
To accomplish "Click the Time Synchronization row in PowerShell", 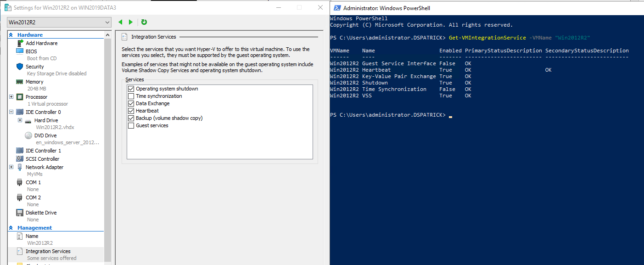I will pyautogui.click(x=401, y=89).
